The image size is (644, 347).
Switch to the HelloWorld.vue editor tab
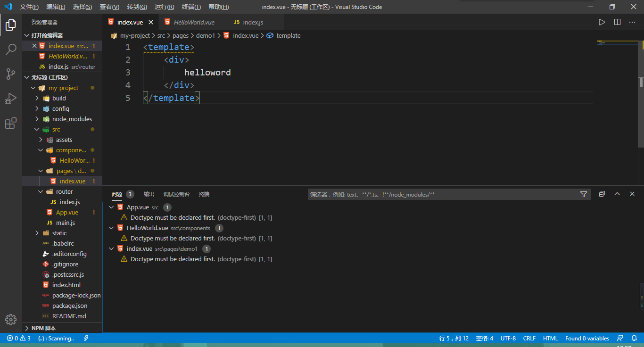(193, 22)
